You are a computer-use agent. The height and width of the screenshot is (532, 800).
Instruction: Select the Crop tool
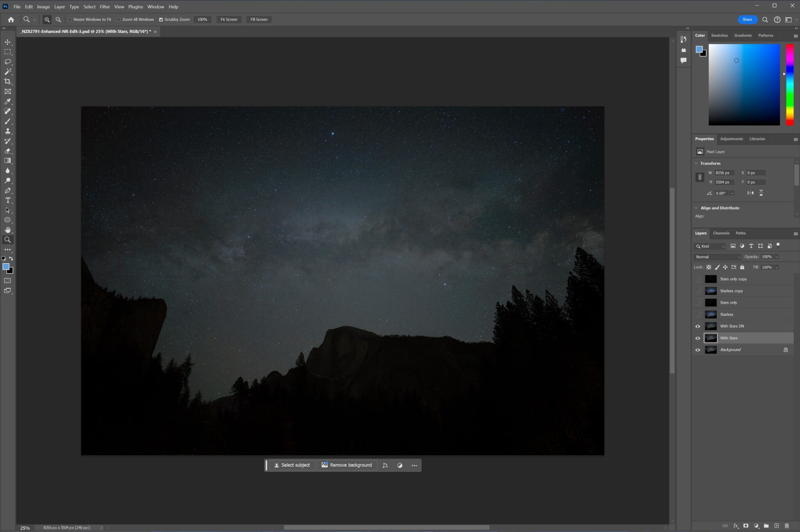[x=8, y=82]
